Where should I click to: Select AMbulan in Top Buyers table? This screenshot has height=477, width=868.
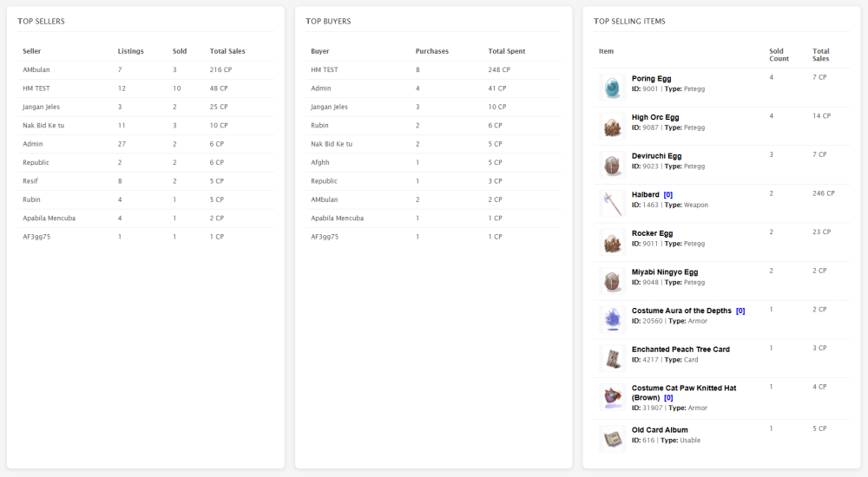325,199
